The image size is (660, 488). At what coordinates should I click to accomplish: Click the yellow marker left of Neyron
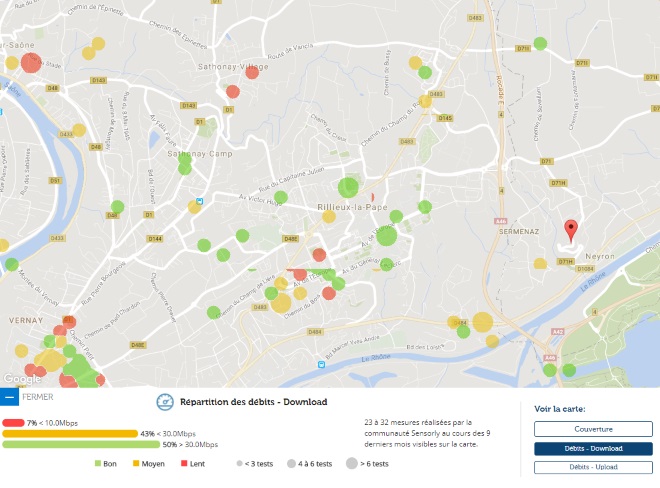click(540, 264)
